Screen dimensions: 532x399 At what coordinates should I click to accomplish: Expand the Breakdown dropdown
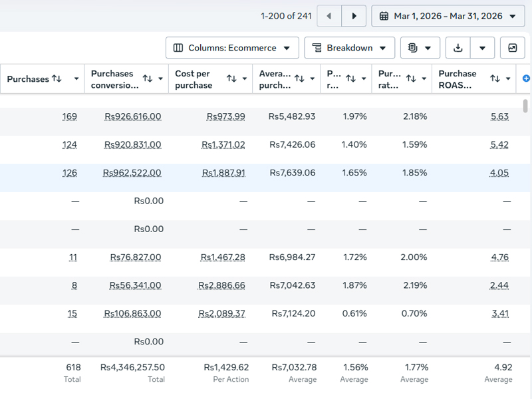click(350, 48)
